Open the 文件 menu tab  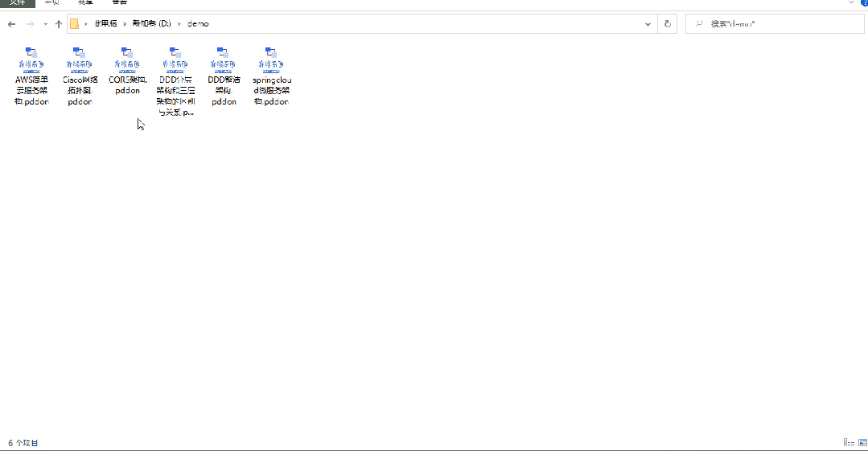pos(17,3)
